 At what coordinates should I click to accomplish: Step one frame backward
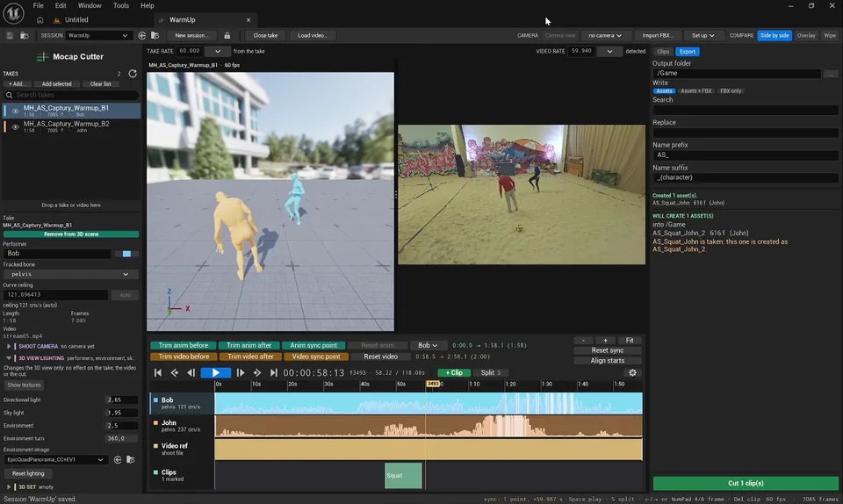(191, 372)
